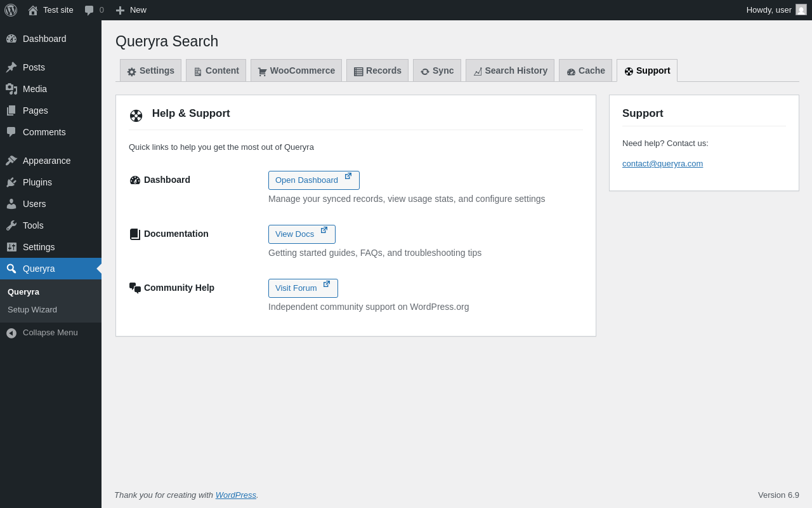812x508 pixels.
Task: Click the Plugins plug icon
Action: [11, 182]
